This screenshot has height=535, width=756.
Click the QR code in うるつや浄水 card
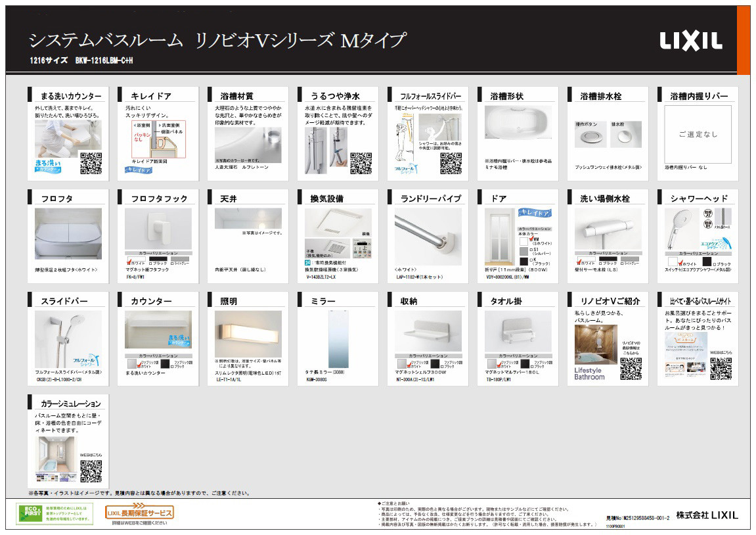pyautogui.click(x=361, y=163)
